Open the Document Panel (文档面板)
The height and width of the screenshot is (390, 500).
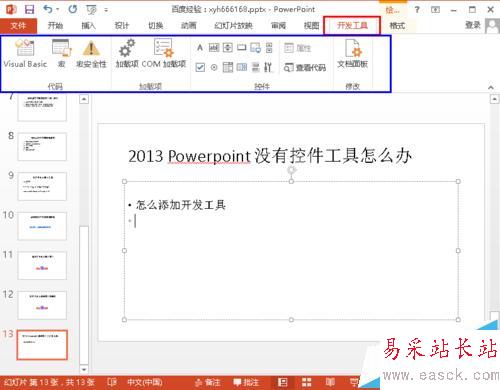352,53
